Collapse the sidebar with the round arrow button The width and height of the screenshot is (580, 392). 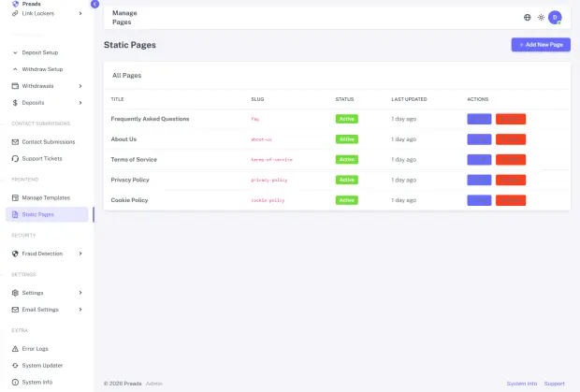(x=94, y=4)
